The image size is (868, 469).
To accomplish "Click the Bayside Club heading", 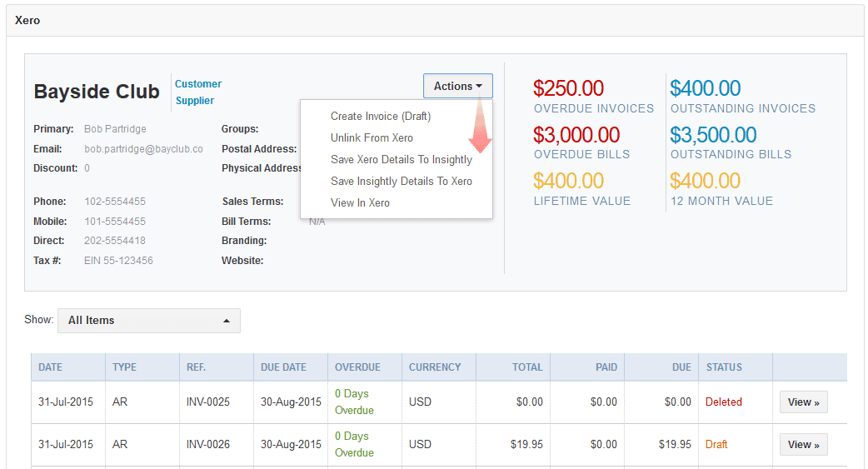I will point(97,92).
